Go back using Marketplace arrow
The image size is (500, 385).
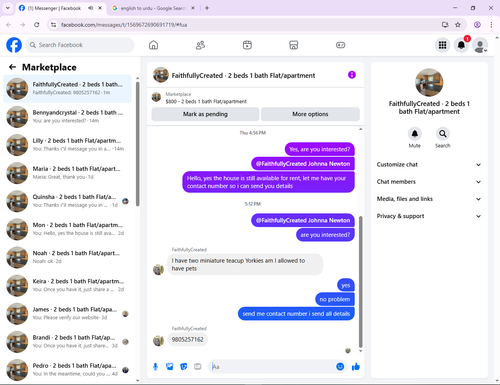click(x=12, y=67)
